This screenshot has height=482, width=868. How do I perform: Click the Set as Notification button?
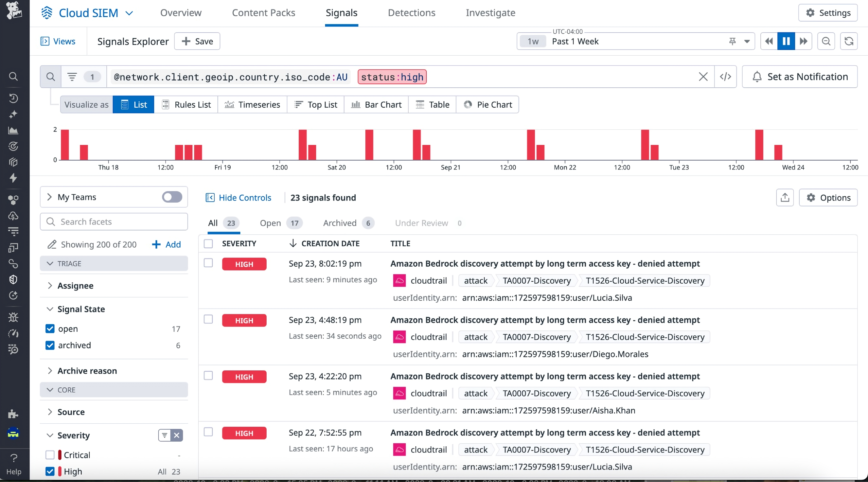tap(800, 76)
